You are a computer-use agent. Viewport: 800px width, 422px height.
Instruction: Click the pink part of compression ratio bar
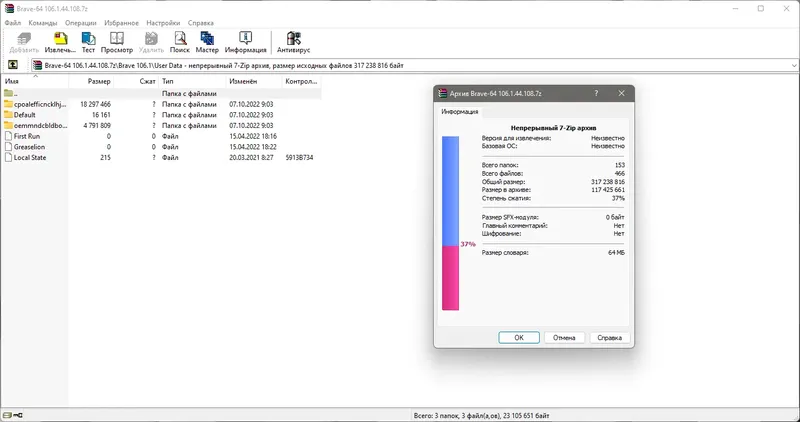(450, 278)
